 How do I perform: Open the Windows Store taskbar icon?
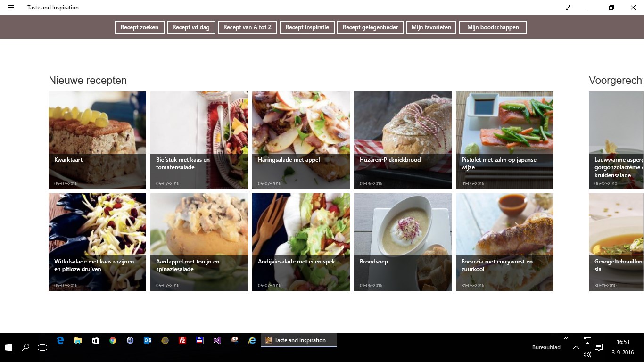pyautogui.click(x=95, y=340)
